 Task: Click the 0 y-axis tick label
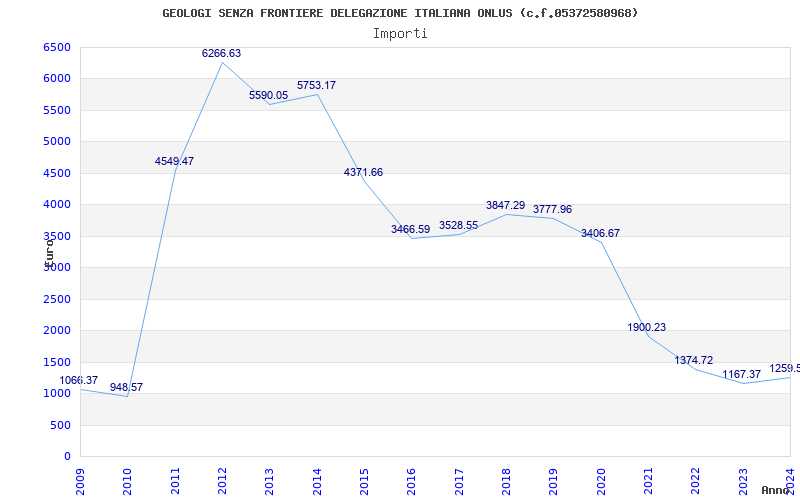[67, 457]
